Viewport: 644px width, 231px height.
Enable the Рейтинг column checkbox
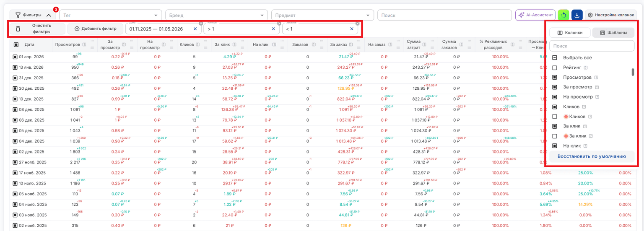(555, 67)
